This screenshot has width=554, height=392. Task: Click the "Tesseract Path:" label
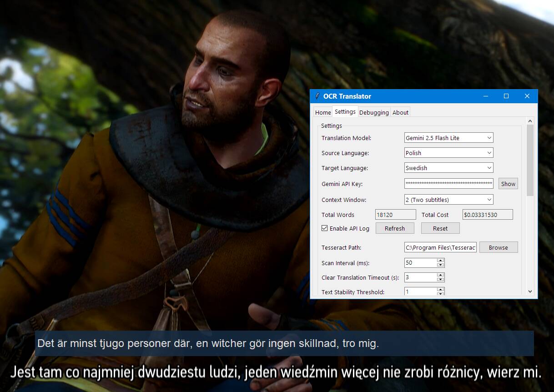342,247
